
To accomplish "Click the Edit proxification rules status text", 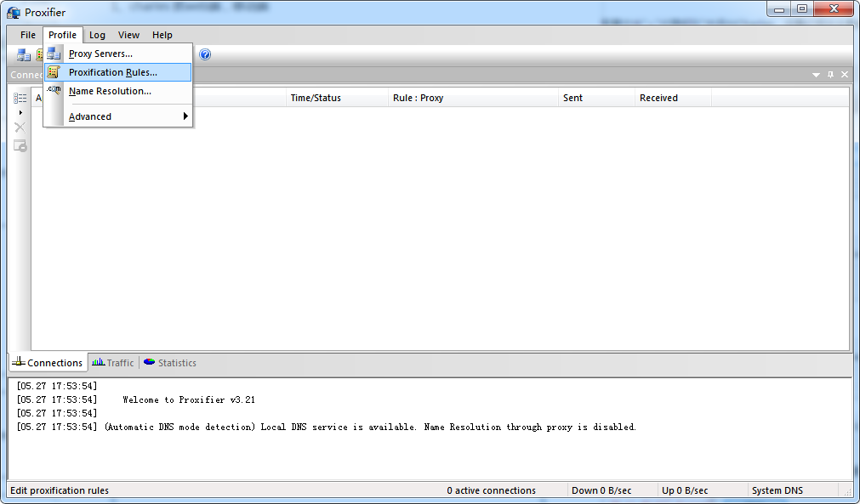I will [x=60, y=490].
